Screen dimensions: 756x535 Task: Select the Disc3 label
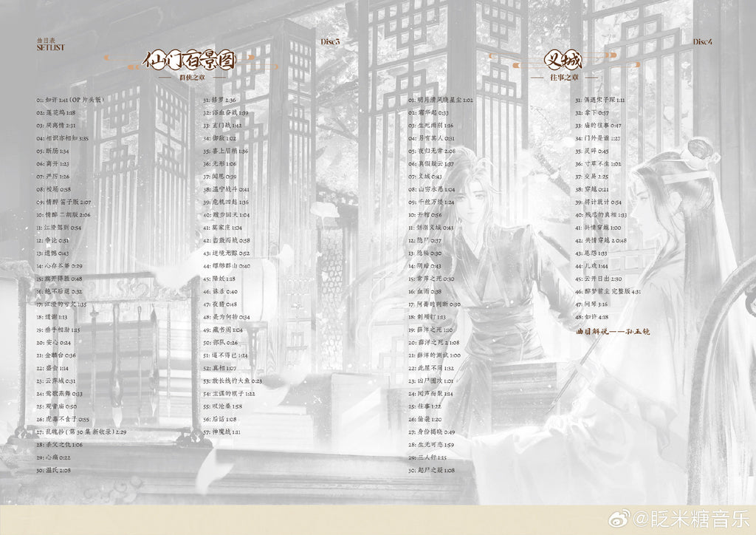pyautogui.click(x=330, y=43)
